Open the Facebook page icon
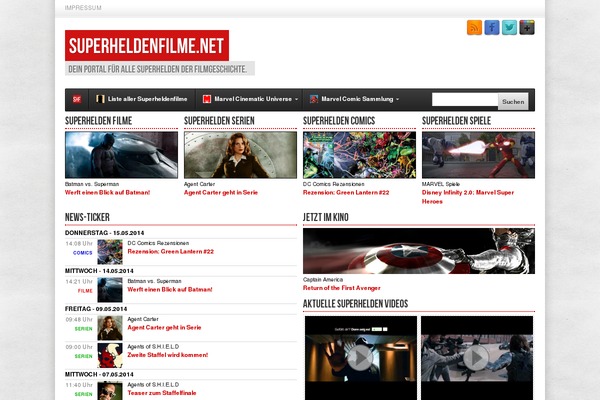 pos(492,28)
